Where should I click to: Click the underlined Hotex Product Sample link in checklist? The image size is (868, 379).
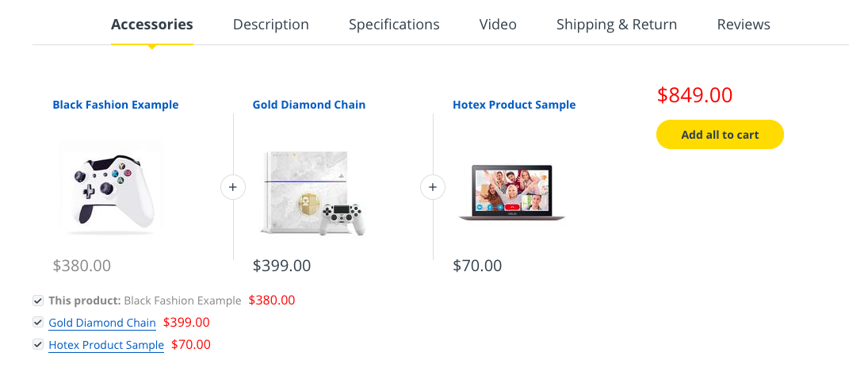click(106, 345)
